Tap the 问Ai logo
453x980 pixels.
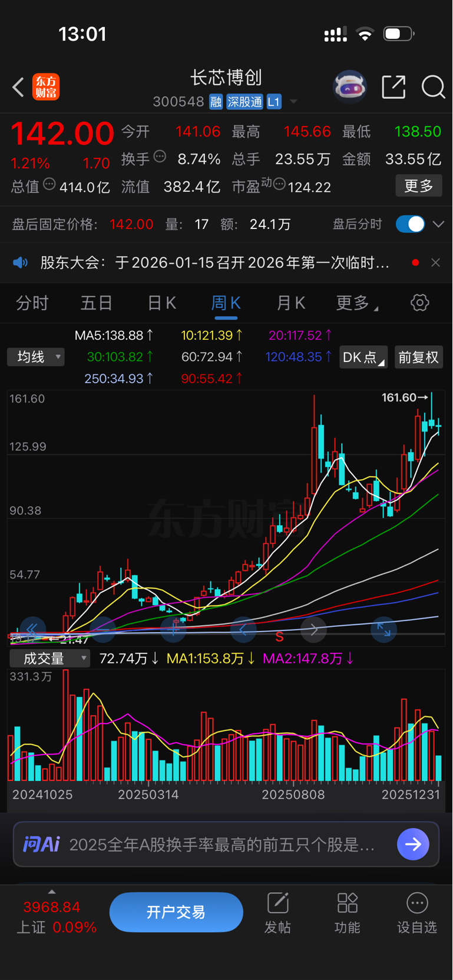41,845
